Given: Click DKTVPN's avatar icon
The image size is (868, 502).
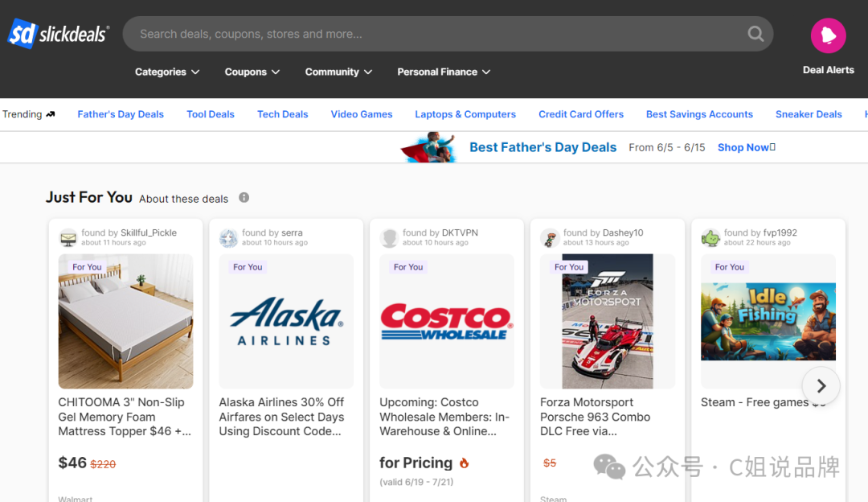Looking at the screenshot, I should (x=389, y=238).
